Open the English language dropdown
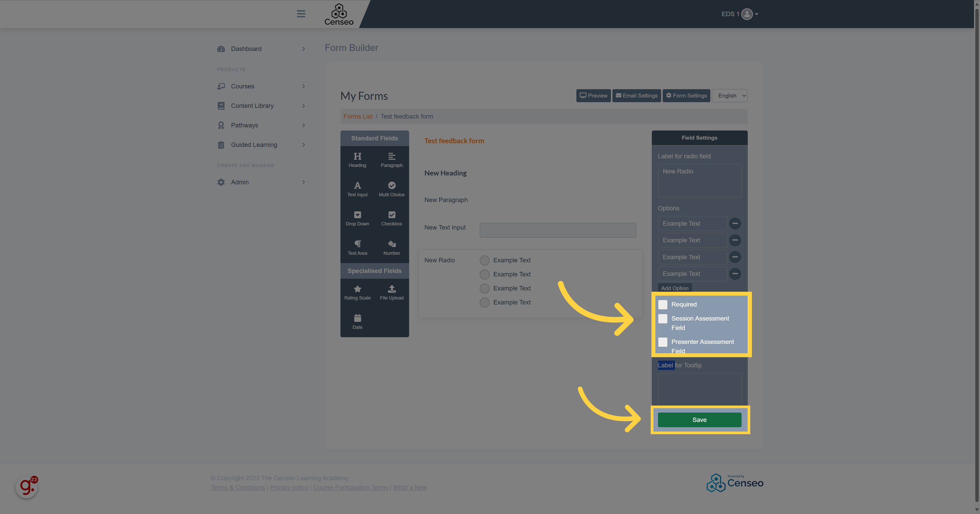980x514 pixels. pos(731,95)
